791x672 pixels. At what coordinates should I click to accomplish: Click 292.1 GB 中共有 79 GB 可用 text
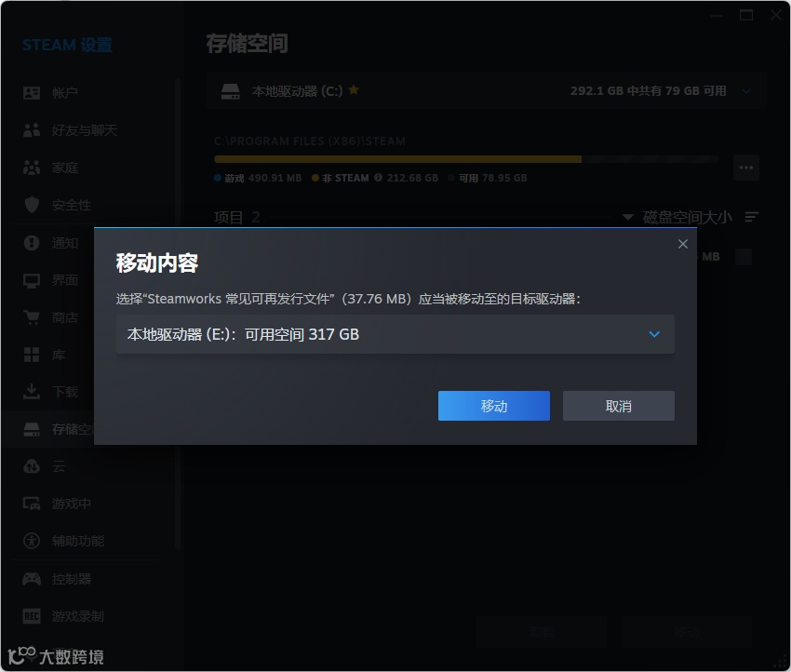click(x=649, y=91)
